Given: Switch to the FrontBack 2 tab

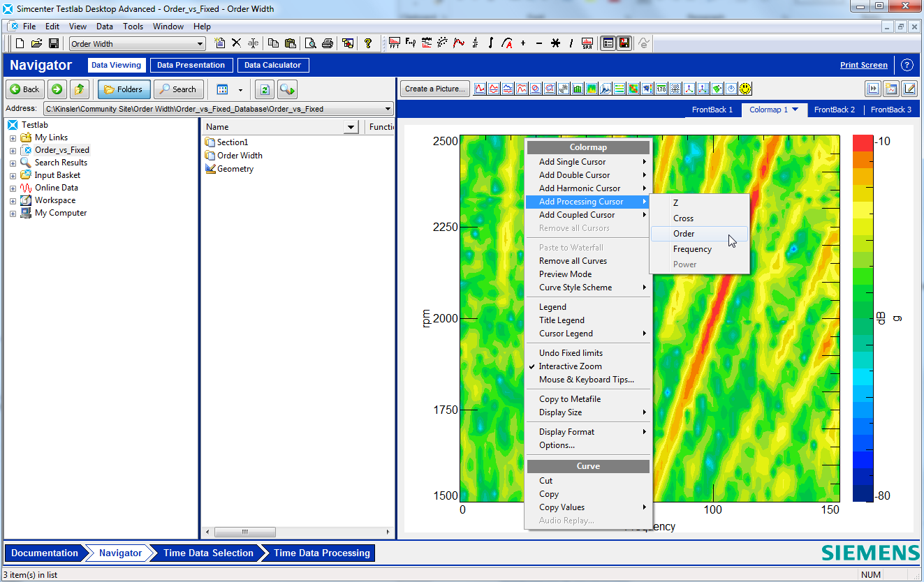Looking at the screenshot, I should tap(834, 110).
